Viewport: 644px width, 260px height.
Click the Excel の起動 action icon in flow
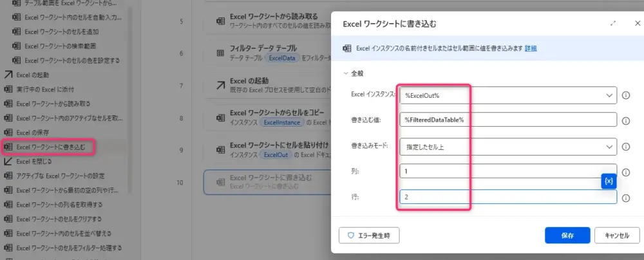pyautogui.click(x=220, y=84)
